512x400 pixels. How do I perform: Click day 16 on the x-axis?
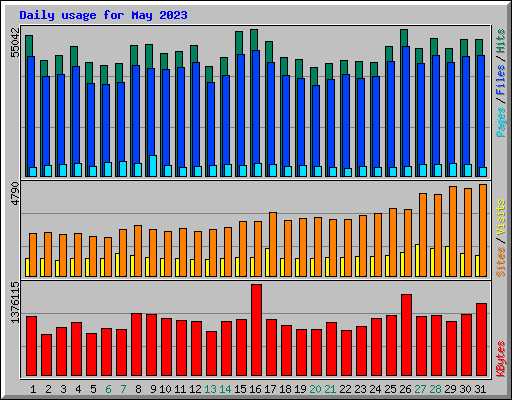coord(255,389)
